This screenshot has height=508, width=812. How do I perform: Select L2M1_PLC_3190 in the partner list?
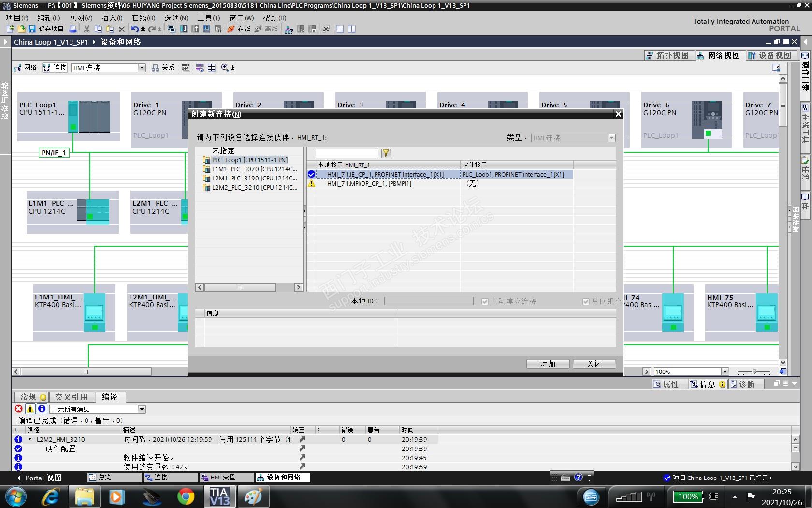(249, 178)
